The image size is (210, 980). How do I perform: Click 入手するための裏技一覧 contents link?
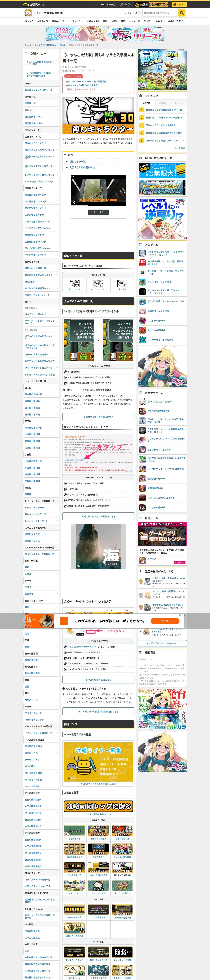coord(82,167)
